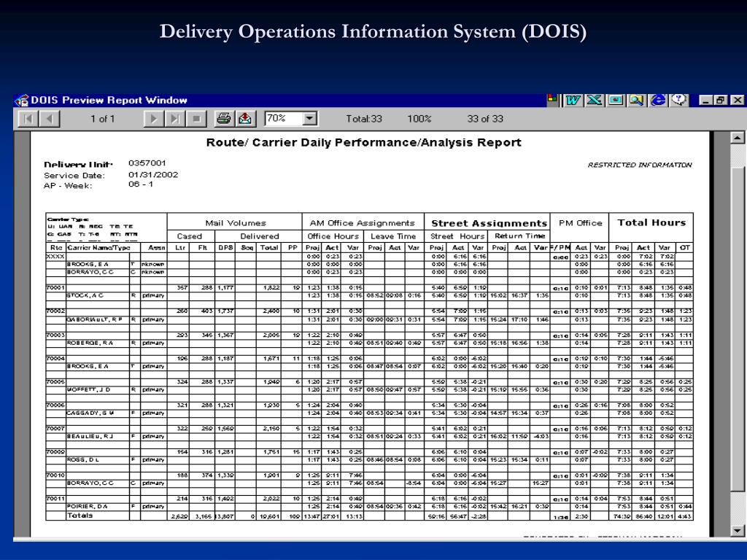This screenshot has width=747, height=560.
Task: Restore the DOIS Preview Report Window
Action: click(x=721, y=100)
